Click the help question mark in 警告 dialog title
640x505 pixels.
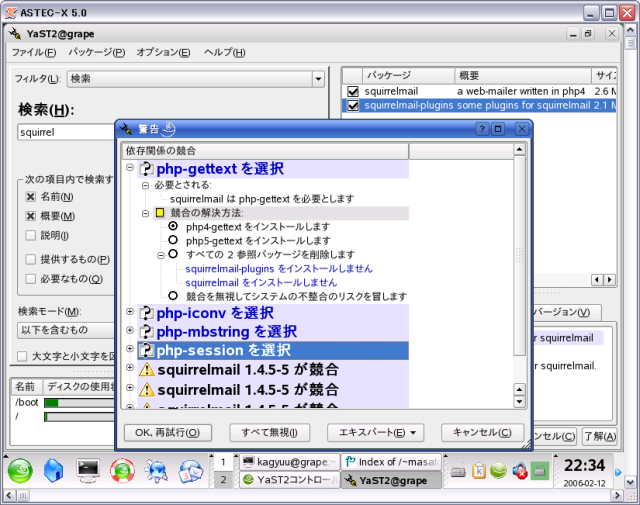(x=481, y=129)
